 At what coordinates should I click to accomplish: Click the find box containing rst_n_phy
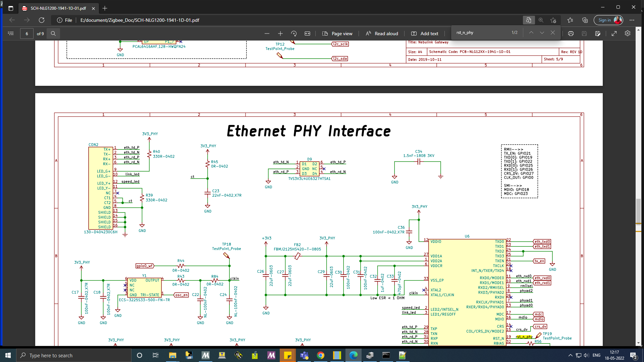click(481, 33)
